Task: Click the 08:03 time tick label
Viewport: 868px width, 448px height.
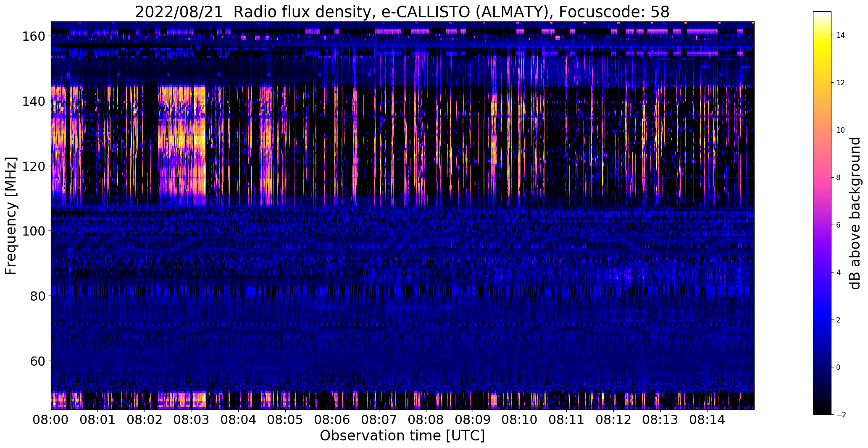Action: pos(192,419)
